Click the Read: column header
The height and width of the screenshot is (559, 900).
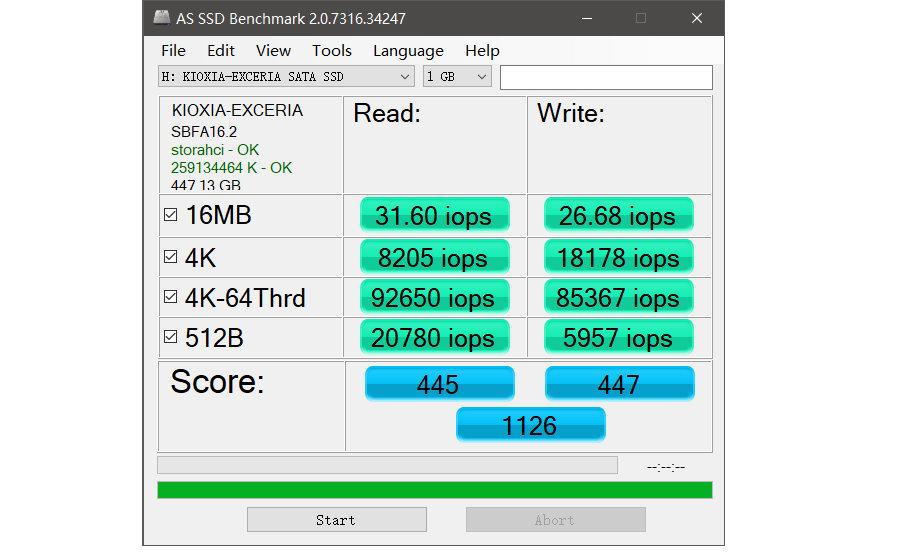387,113
